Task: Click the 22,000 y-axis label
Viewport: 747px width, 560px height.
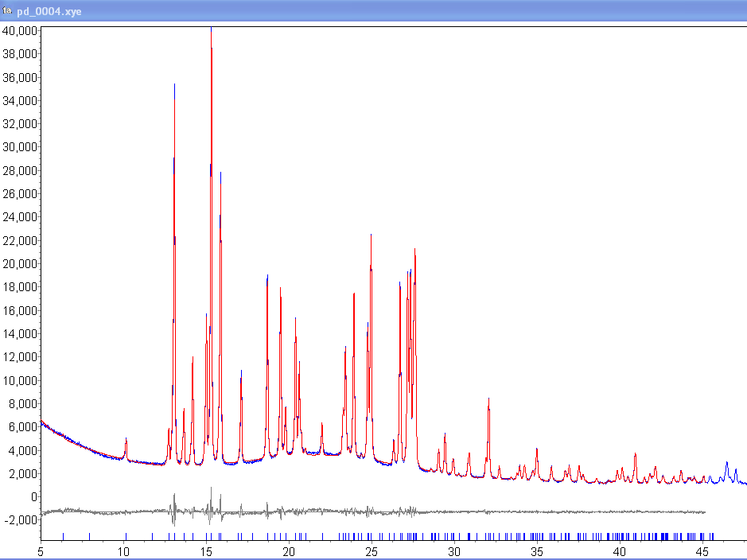Action: click(20, 241)
